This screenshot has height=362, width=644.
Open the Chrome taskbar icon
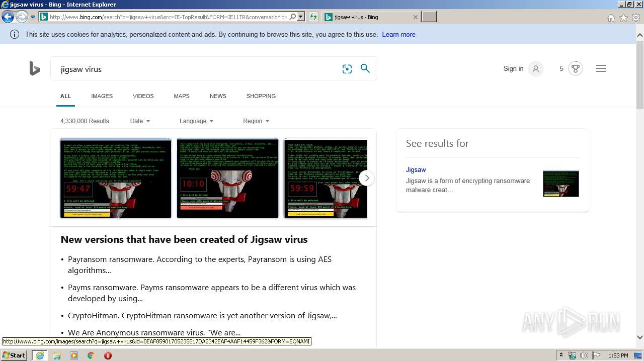click(91, 355)
